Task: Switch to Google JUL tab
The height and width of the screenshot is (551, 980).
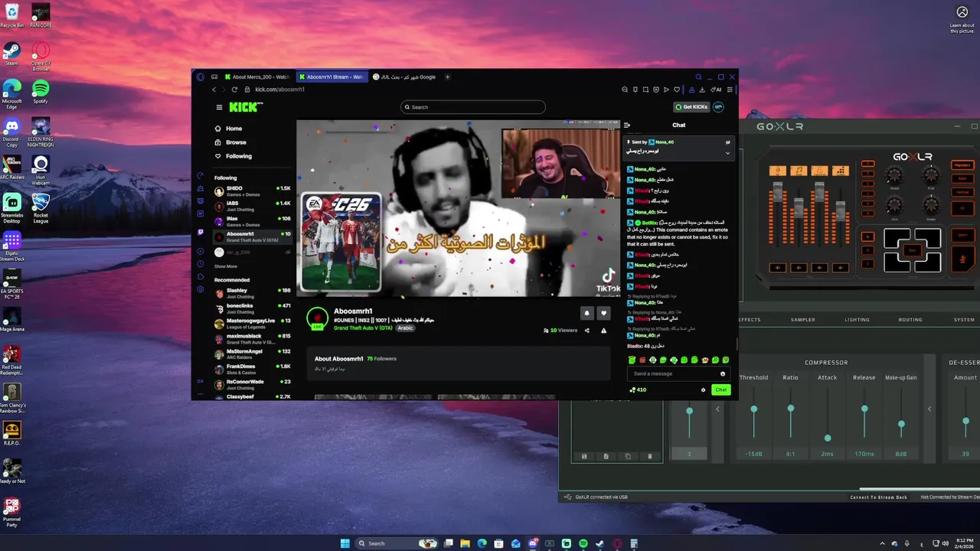Action: (404, 77)
